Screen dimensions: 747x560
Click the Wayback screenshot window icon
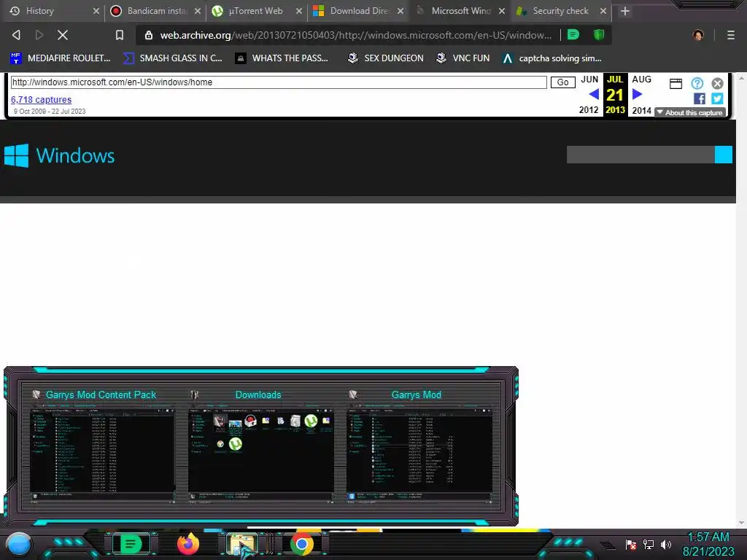676,84
